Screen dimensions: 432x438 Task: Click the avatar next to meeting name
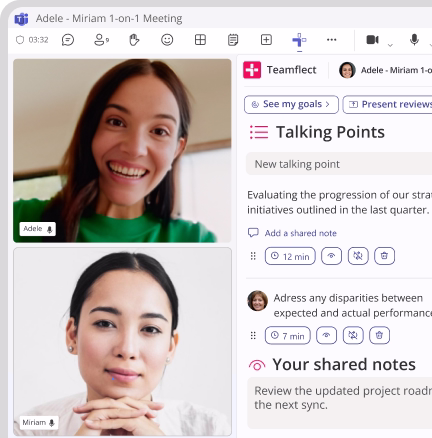(x=347, y=70)
